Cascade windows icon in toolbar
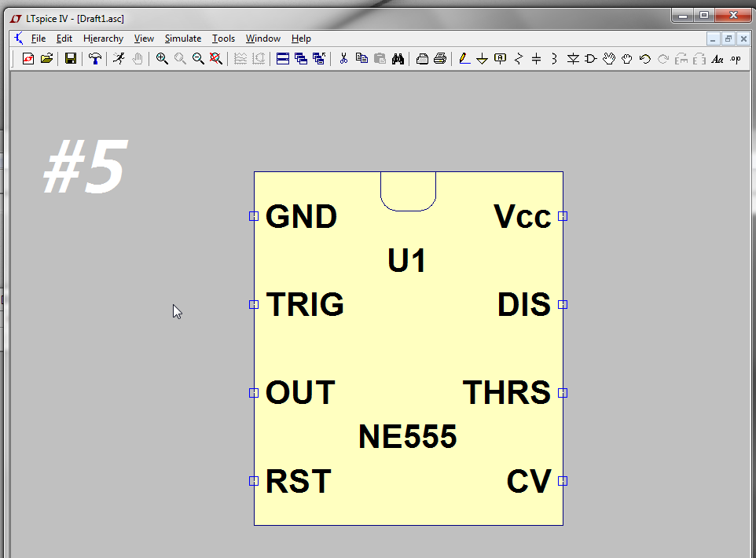This screenshot has height=558, width=756. click(301, 59)
